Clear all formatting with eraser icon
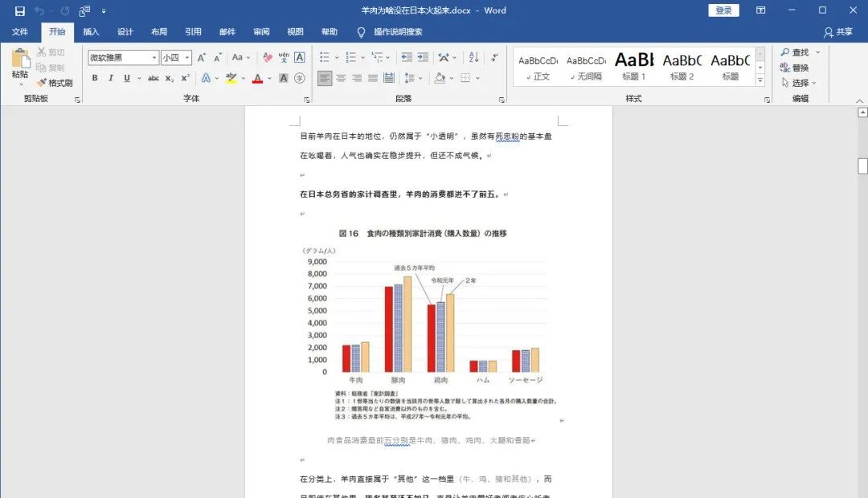The height and width of the screenshot is (498, 868). click(268, 58)
